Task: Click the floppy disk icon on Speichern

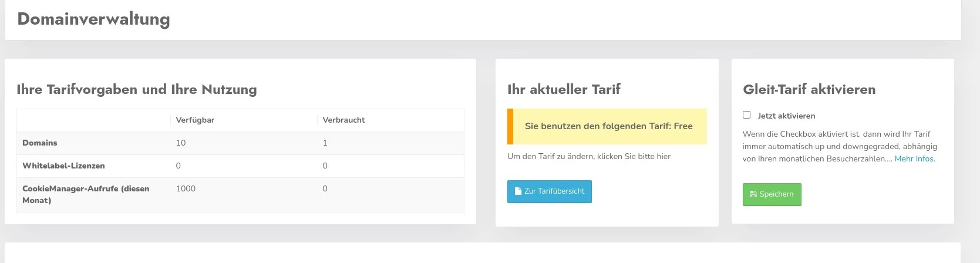Action: click(x=753, y=194)
